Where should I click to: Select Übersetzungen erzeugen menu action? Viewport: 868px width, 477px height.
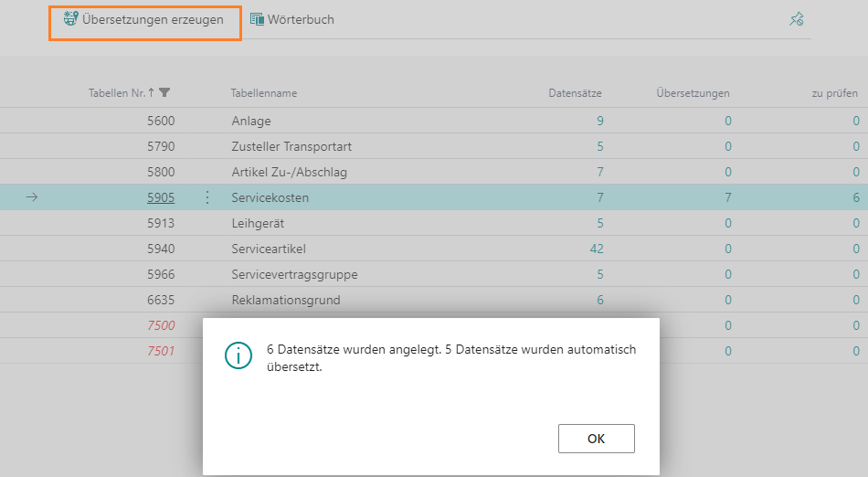(x=153, y=20)
